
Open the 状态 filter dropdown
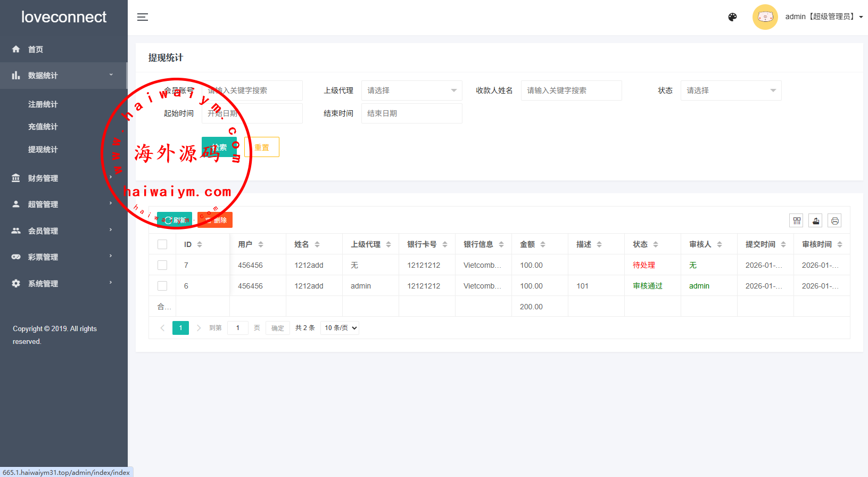(730, 91)
